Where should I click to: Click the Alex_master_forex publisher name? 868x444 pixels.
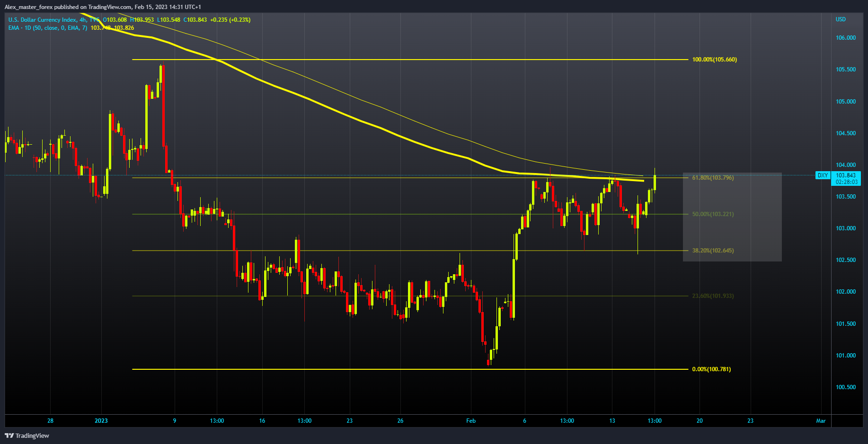[28, 7]
